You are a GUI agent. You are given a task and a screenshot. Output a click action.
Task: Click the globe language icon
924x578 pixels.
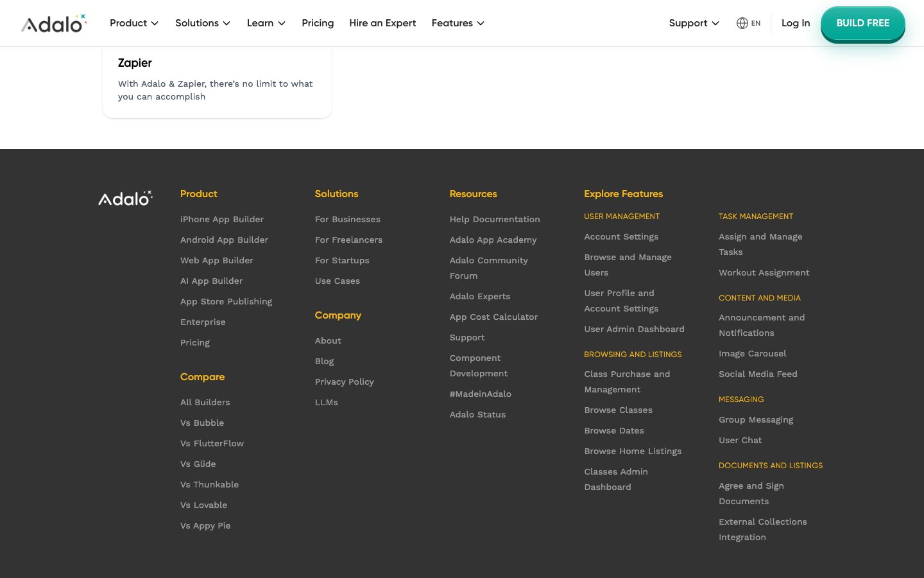click(742, 23)
